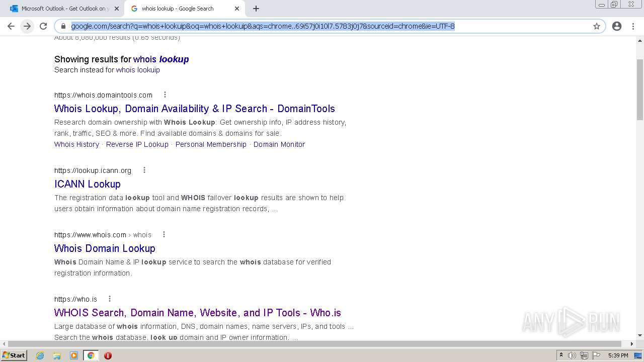Image resolution: width=644 pixels, height=362 pixels.
Task: Click the https://who.is URL text
Action: (x=75, y=299)
